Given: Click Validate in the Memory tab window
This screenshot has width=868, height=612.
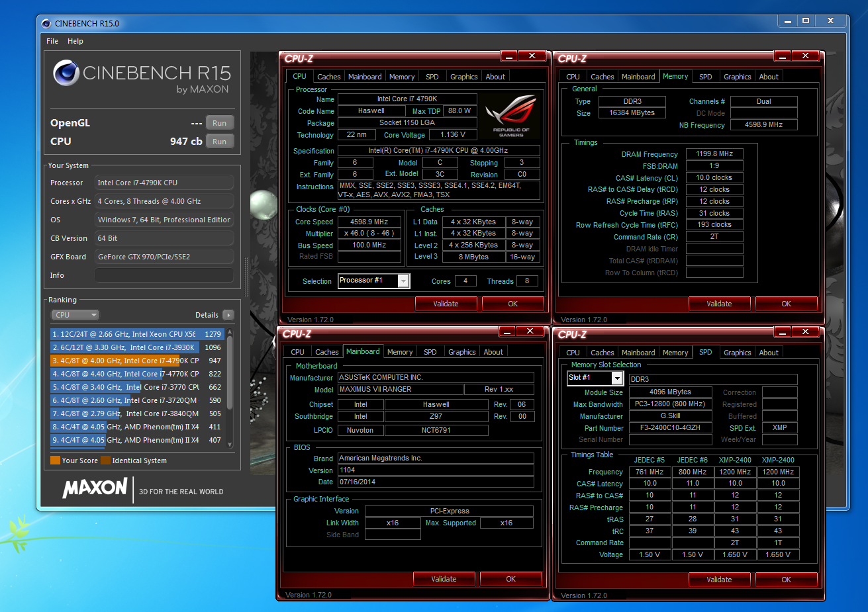Looking at the screenshot, I should (x=719, y=304).
